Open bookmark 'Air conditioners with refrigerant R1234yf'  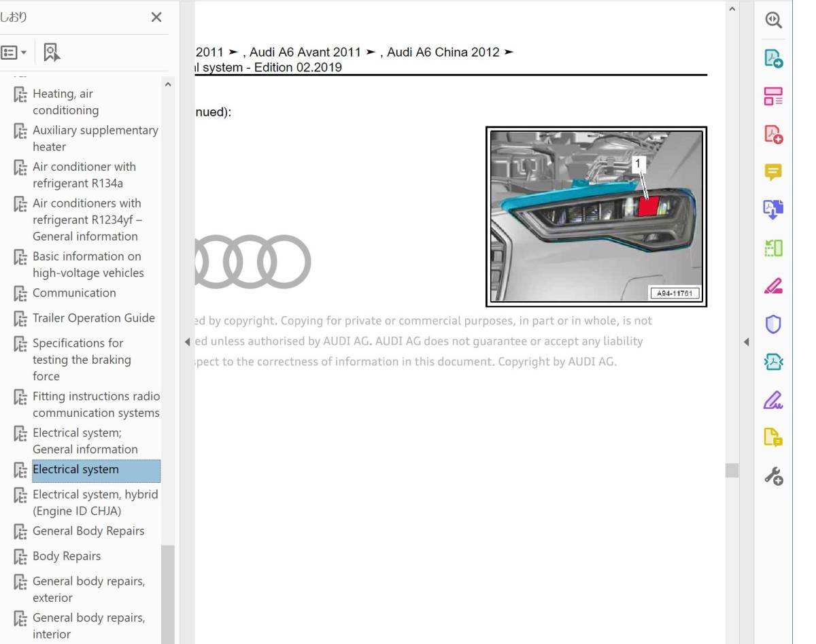[87, 220]
